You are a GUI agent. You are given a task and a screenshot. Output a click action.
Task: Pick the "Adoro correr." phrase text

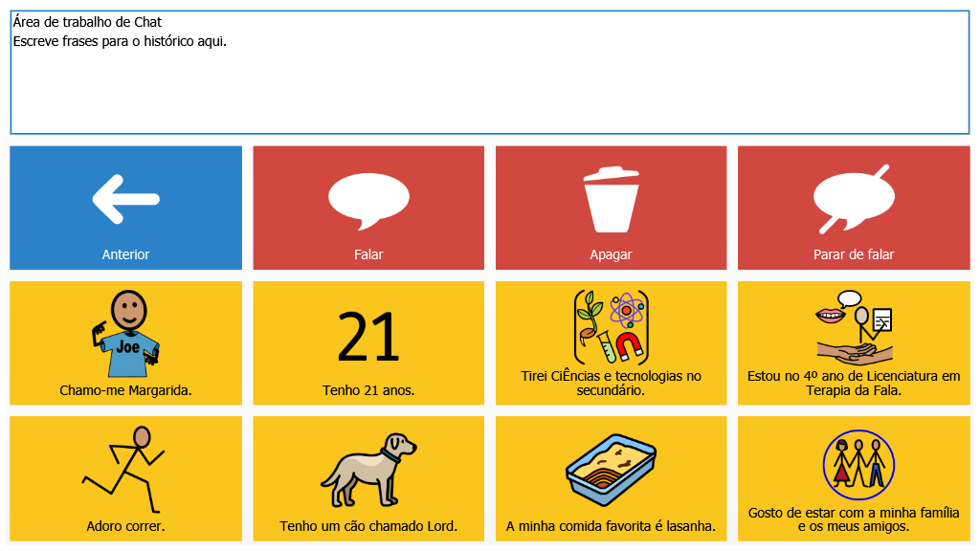(x=125, y=526)
